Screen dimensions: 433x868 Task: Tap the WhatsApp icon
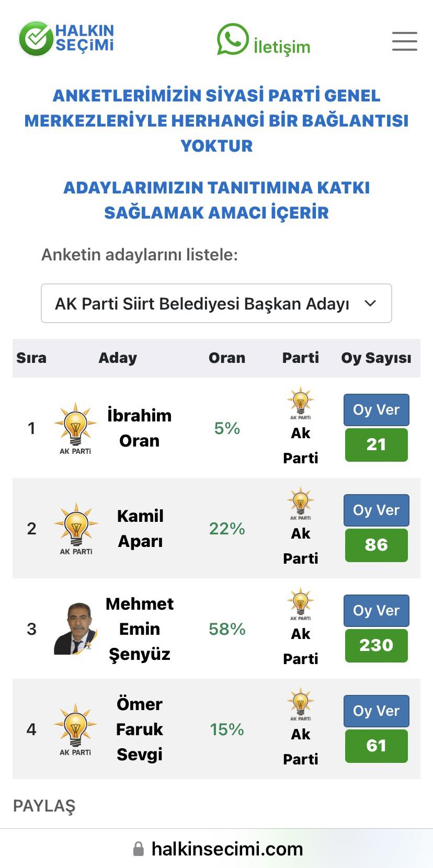(233, 39)
